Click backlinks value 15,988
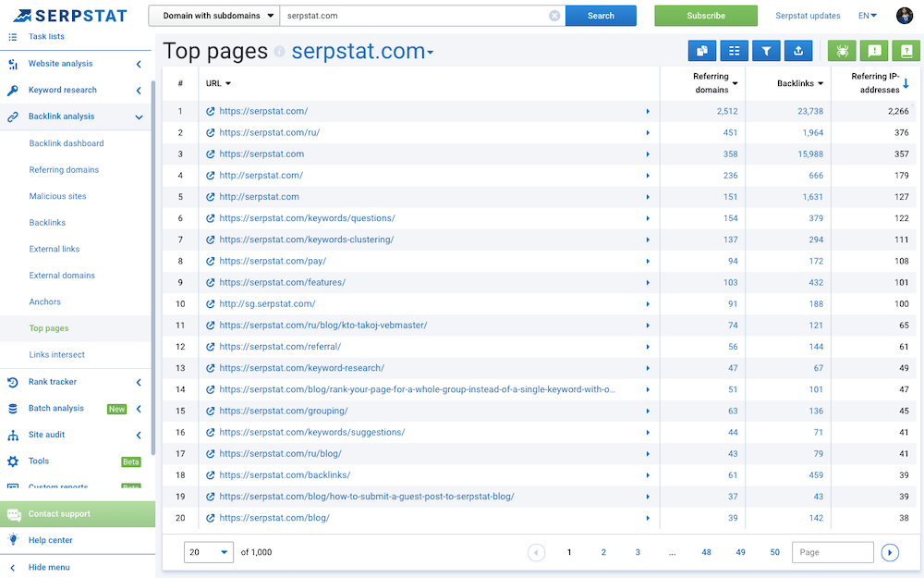 point(810,154)
